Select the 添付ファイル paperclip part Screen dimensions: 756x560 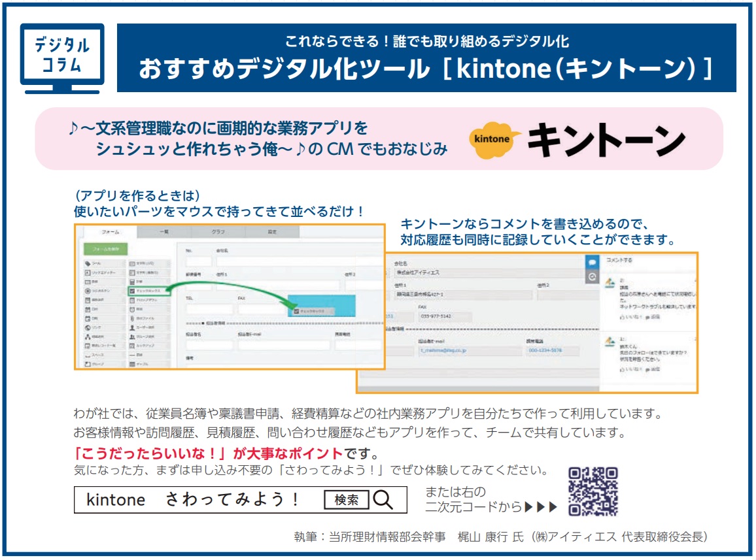[149, 318]
